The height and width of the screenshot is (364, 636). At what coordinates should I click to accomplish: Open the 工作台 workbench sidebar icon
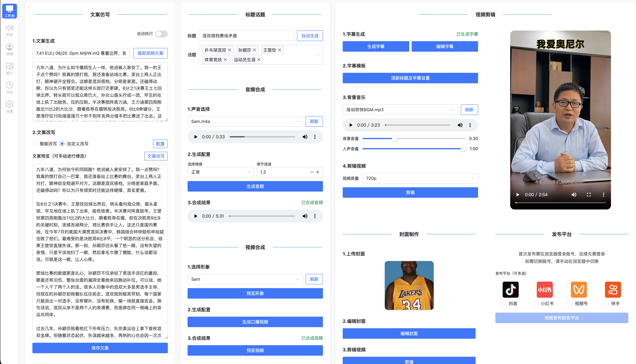pos(10,11)
